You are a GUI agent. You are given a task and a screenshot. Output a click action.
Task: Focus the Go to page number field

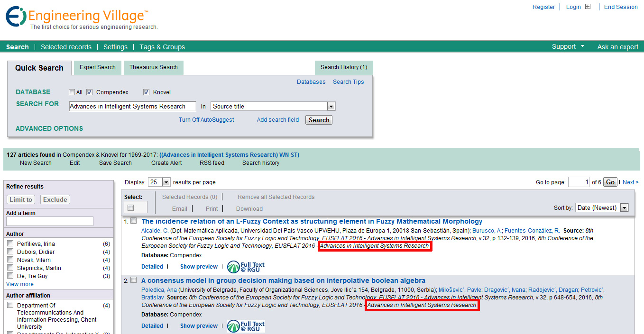(579, 182)
